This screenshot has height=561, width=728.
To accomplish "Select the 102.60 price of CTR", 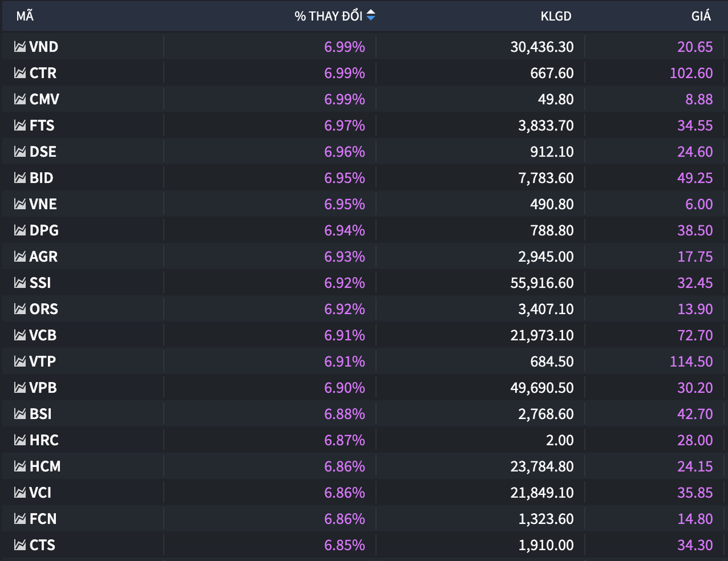I will coord(690,73).
